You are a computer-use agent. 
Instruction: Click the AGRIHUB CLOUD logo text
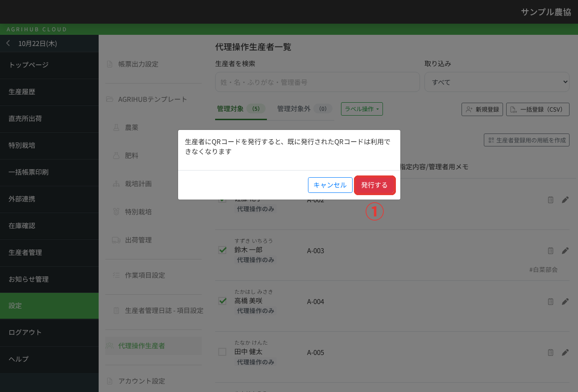pyautogui.click(x=37, y=29)
